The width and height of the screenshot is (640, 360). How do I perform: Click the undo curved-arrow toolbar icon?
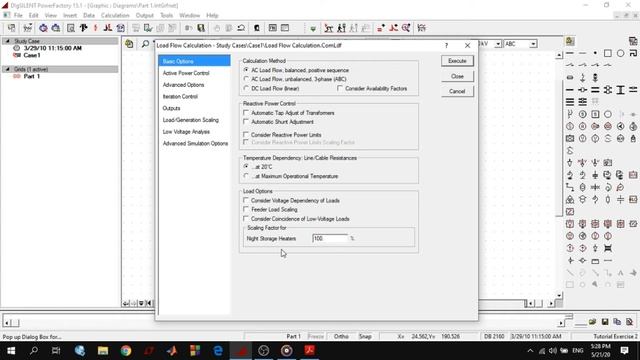click(241, 28)
